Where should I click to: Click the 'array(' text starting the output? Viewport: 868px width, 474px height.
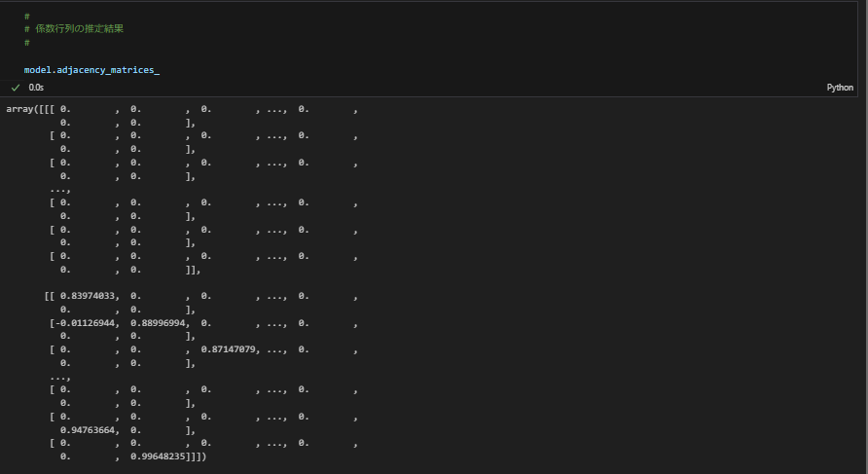[x=21, y=109]
